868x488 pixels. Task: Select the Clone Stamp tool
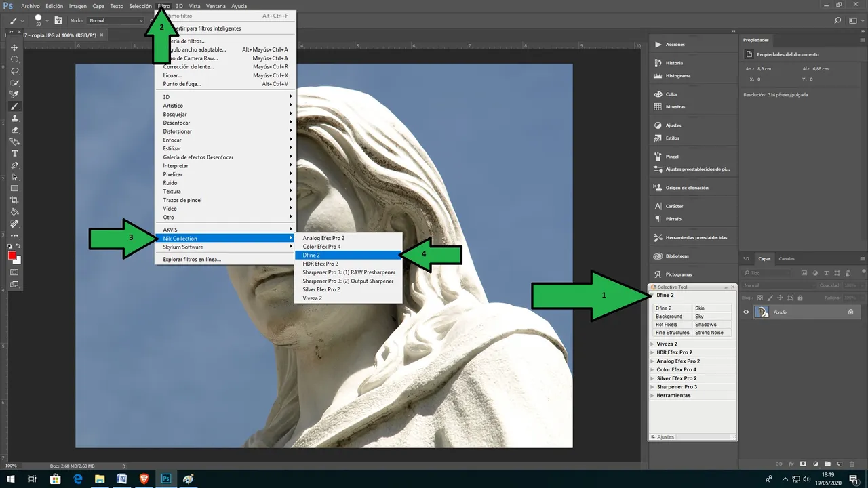tap(14, 118)
